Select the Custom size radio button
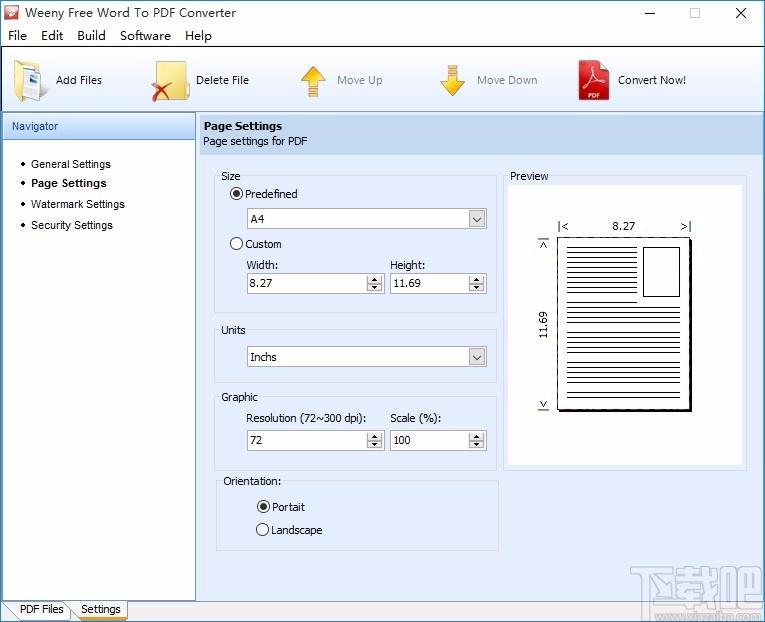 click(x=236, y=243)
